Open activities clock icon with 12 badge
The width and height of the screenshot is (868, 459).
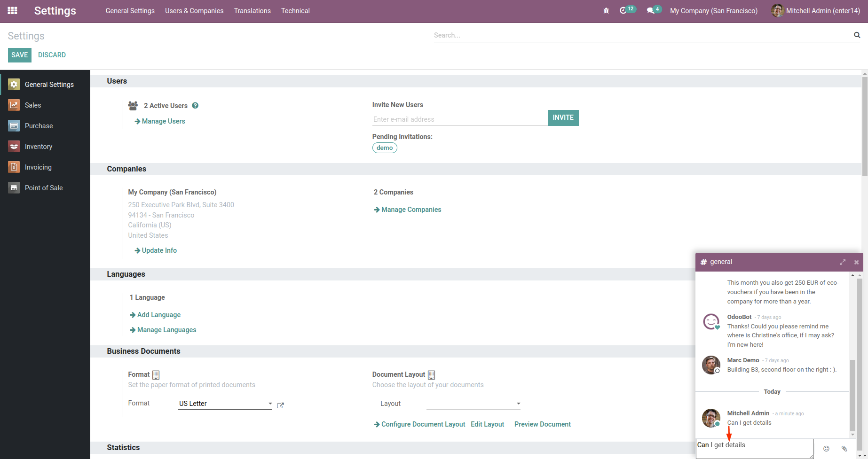(627, 10)
